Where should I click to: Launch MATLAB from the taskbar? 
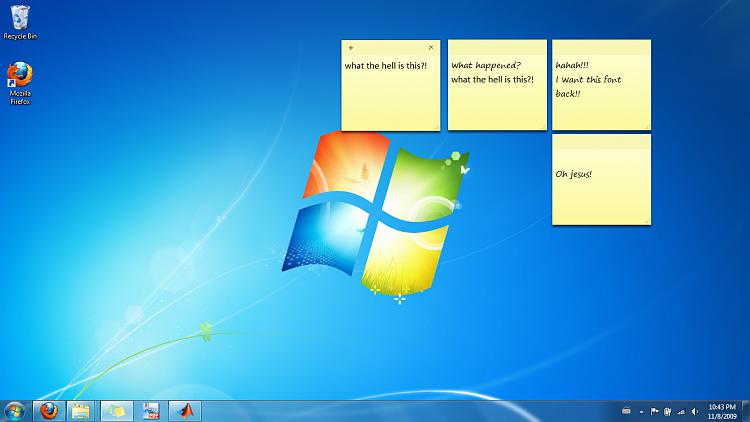(x=185, y=411)
